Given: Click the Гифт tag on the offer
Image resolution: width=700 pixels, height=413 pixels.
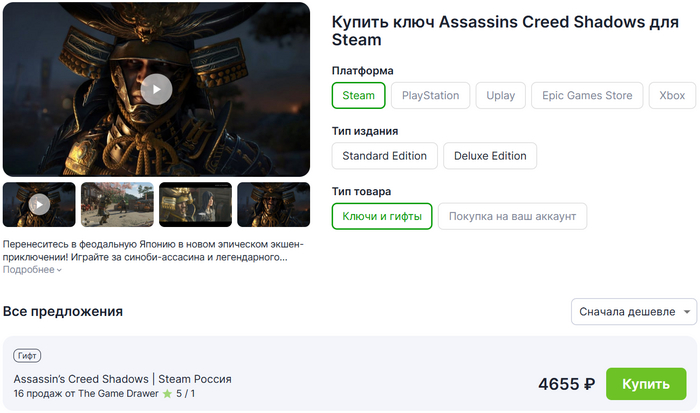Looking at the screenshot, I should click(x=28, y=356).
